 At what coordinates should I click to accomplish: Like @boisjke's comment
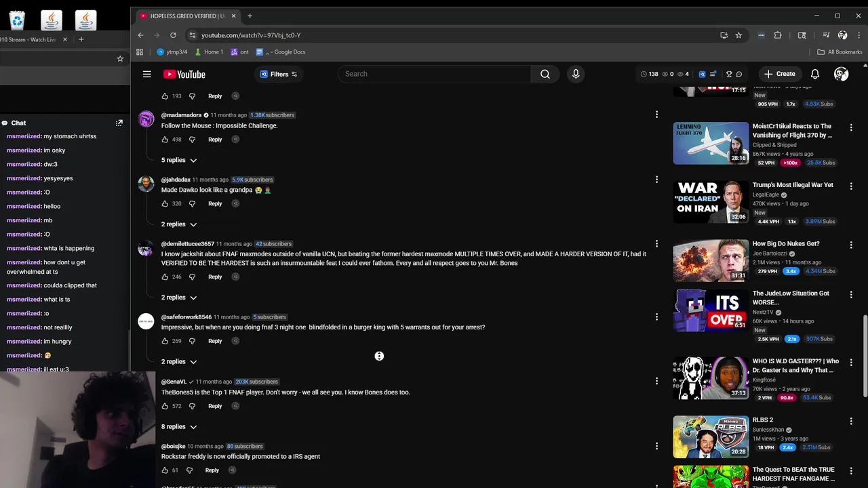165,470
